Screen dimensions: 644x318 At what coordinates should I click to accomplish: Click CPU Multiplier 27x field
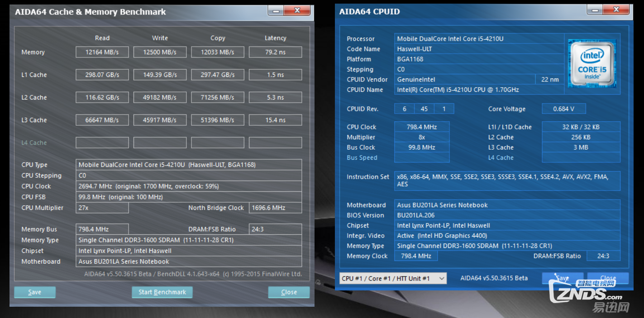point(102,208)
